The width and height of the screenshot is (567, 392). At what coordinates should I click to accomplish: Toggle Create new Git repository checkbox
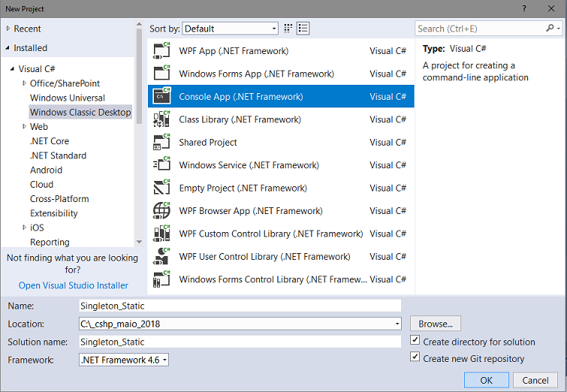(415, 357)
